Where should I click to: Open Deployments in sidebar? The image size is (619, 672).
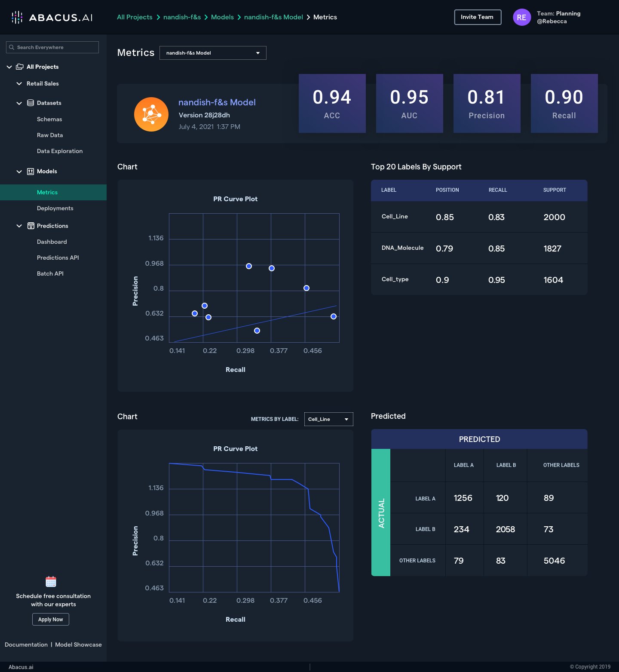pyautogui.click(x=55, y=208)
